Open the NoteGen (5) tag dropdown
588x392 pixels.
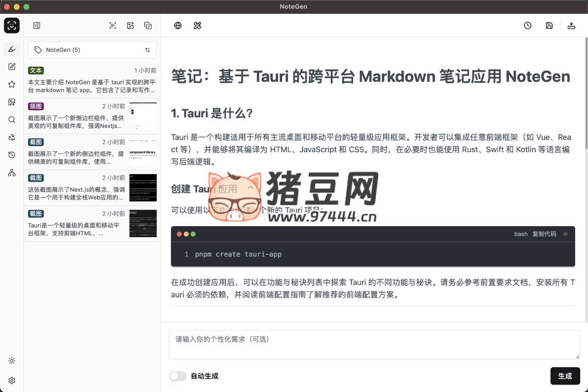coord(92,50)
